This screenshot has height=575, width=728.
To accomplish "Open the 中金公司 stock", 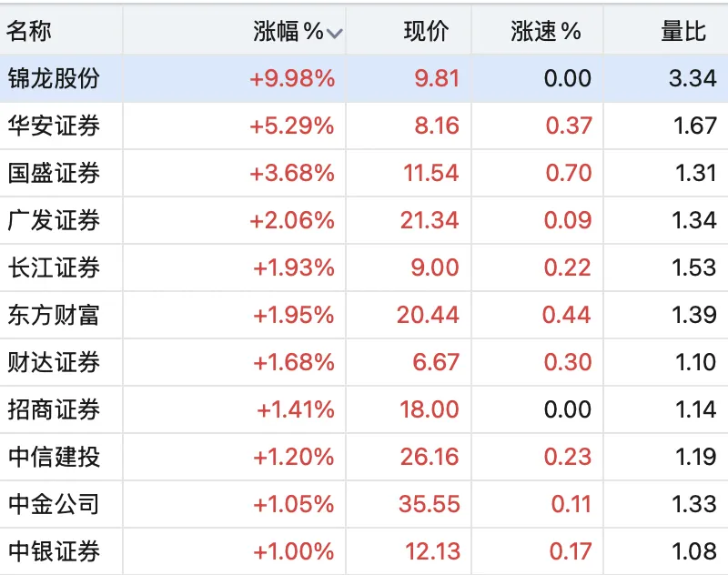I will point(54,504).
